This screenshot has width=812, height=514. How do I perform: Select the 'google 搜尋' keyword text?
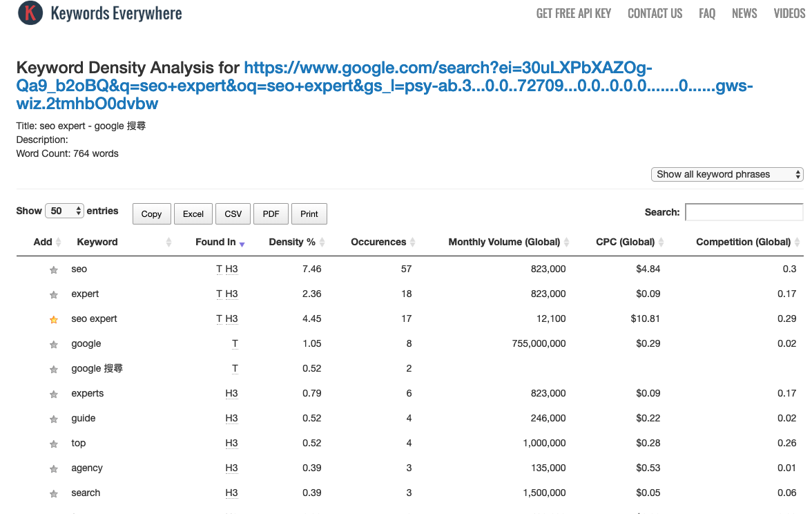coord(97,368)
